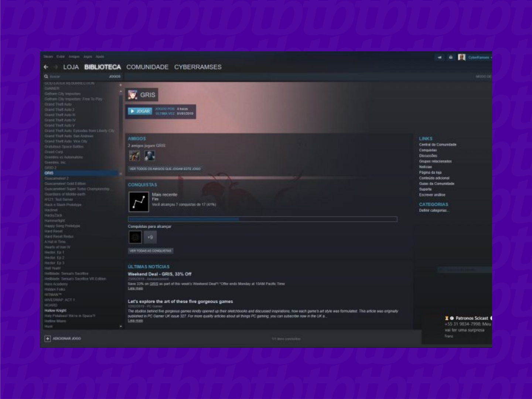Screen dimensions: 532x399
Task: Open the most recent achievement icon
Action: (139, 202)
